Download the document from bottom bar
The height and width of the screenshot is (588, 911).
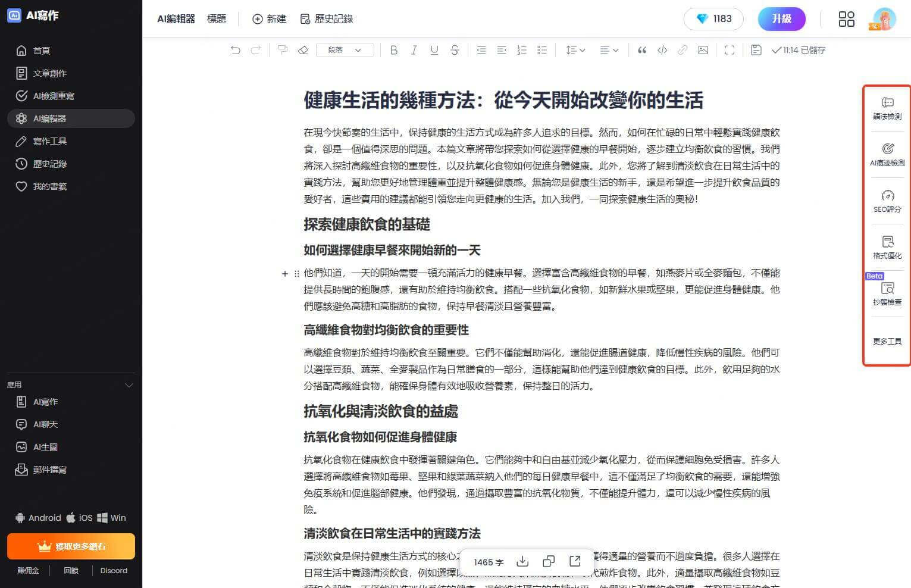(522, 561)
